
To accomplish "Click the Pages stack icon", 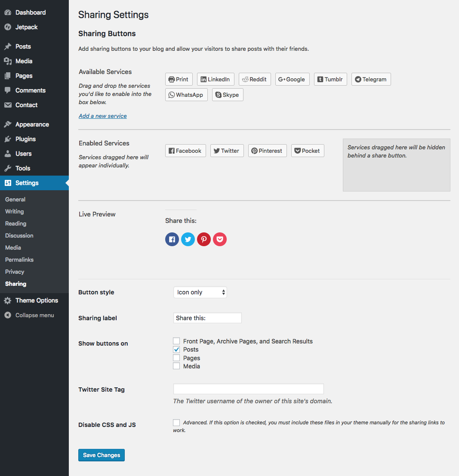I will tap(8, 76).
